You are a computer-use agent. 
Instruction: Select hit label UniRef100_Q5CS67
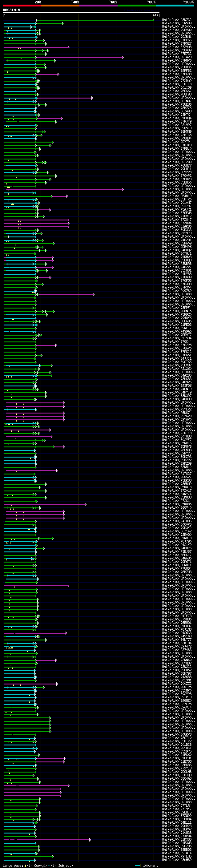point(177,91)
